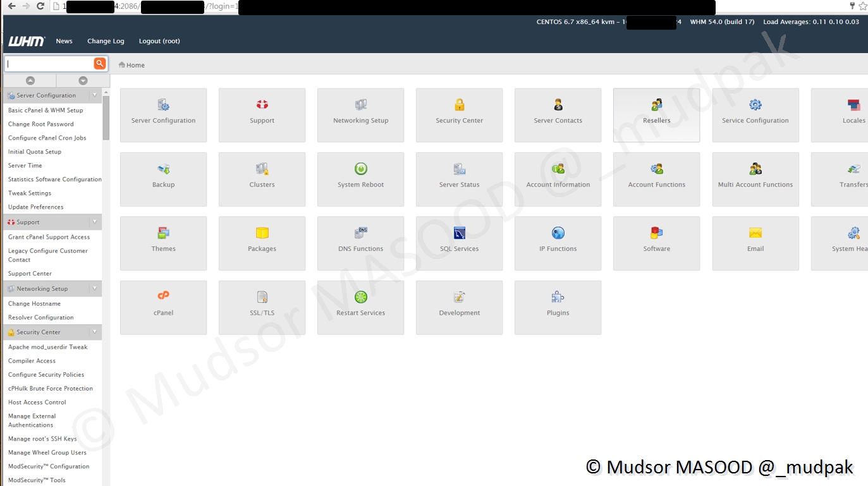Viewport: 868px width, 486px height.
Task: Open the Restart Services green icon
Action: click(360, 297)
